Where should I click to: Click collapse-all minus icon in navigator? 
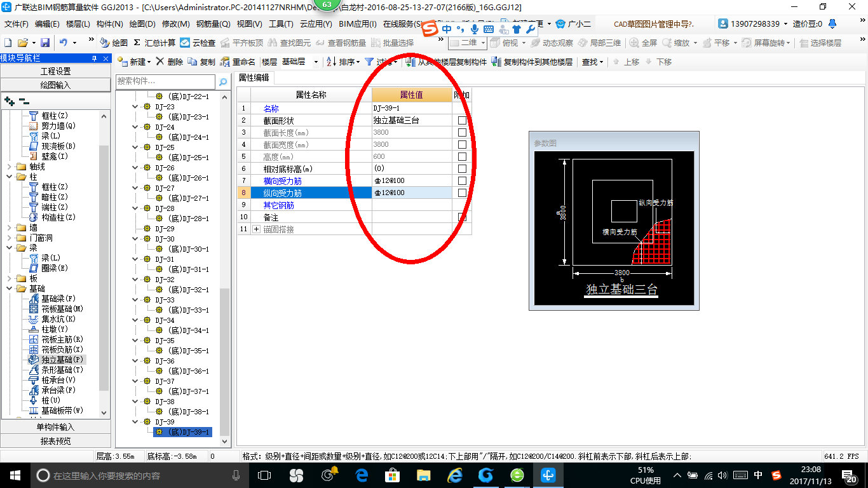tap(24, 100)
